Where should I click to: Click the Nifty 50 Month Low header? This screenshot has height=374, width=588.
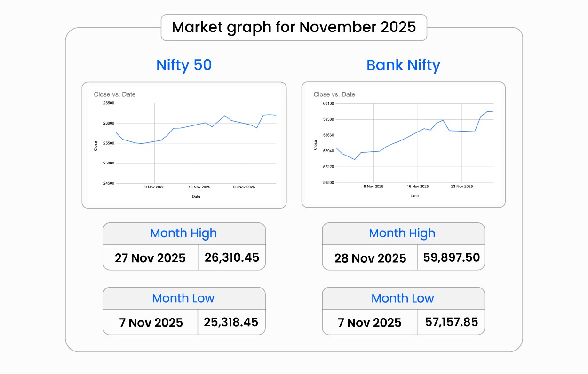[183, 298]
